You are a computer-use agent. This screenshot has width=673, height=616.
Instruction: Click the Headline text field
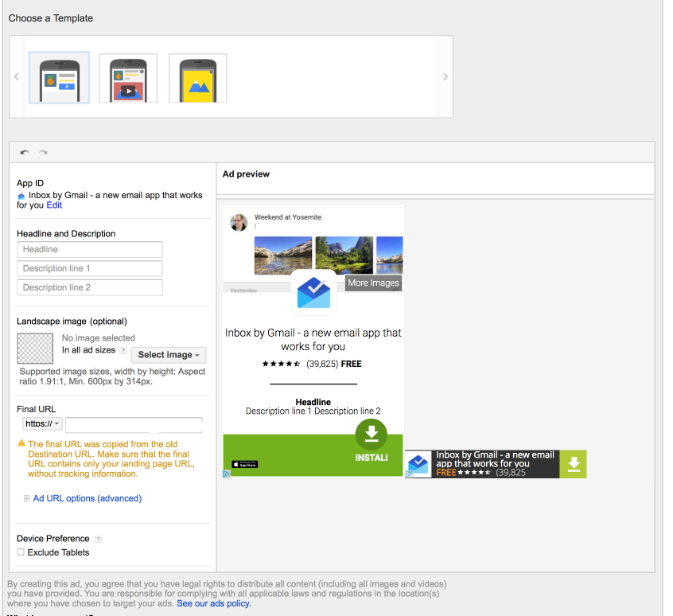(x=89, y=249)
